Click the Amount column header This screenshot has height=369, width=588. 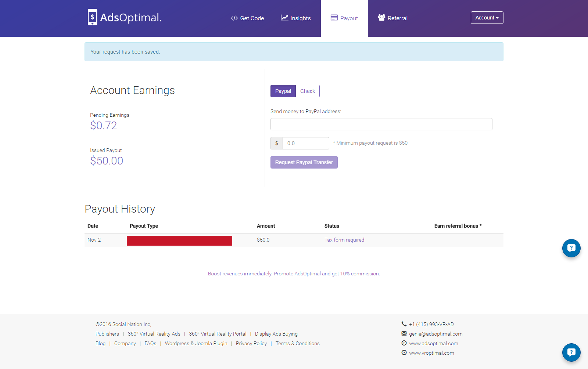(x=266, y=226)
